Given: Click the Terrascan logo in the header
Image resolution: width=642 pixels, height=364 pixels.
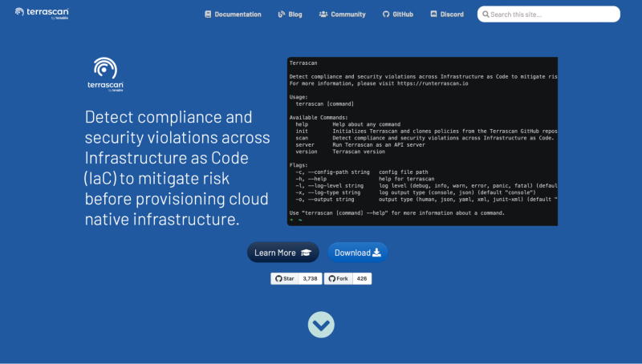Looking at the screenshot, I should (42, 14).
